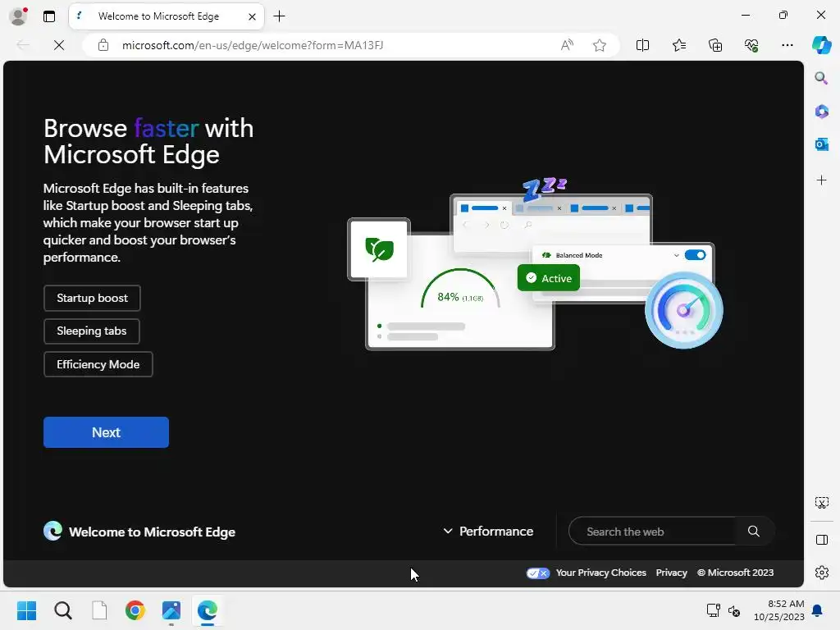This screenshot has width=840, height=630.
Task: Open sidebar settings gear
Action: (x=822, y=573)
